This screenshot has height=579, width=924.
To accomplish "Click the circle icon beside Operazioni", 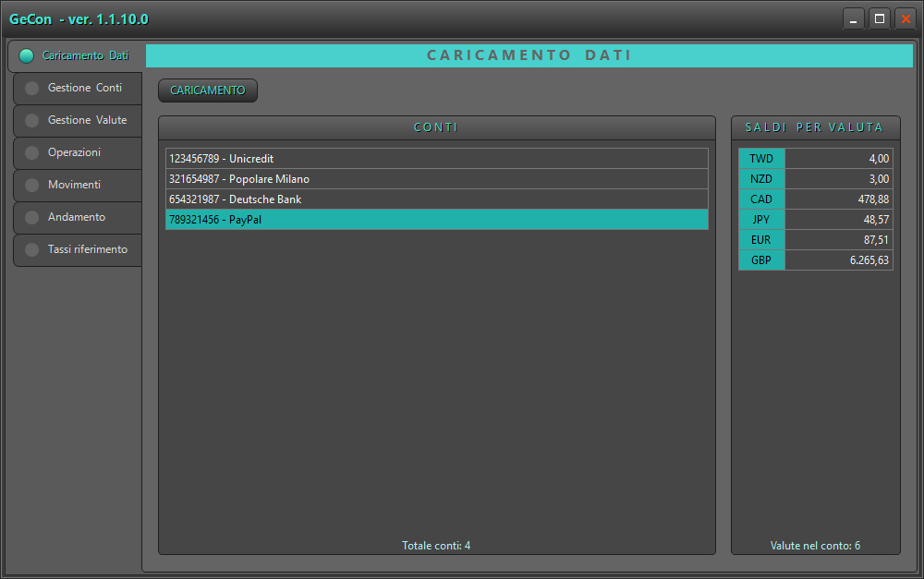I will [x=31, y=153].
